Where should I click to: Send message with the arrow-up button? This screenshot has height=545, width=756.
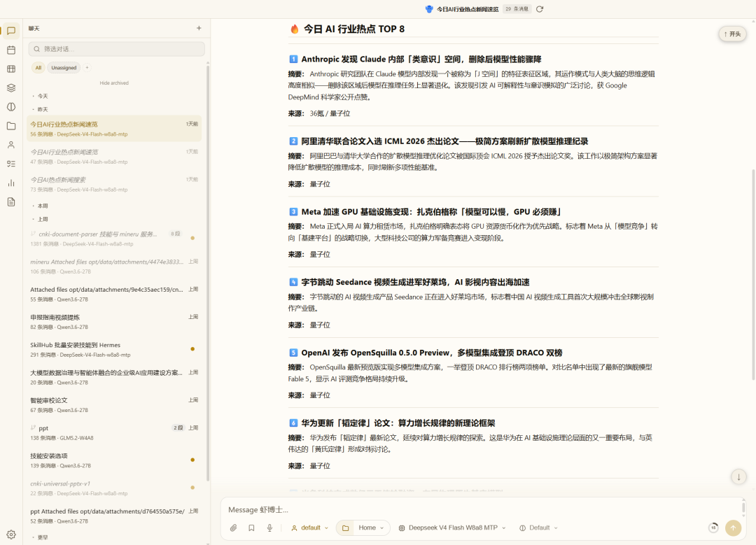733,528
